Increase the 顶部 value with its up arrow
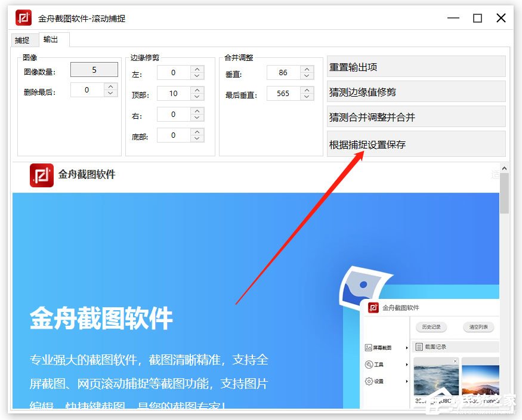522x420 pixels. 196,90
